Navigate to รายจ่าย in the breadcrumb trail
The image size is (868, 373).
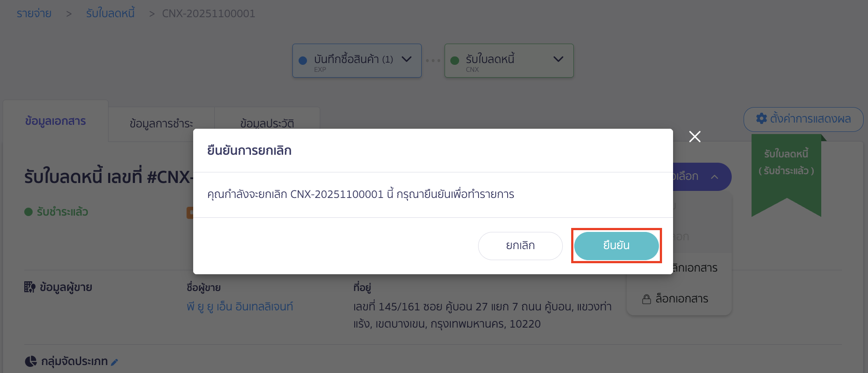(33, 13)
